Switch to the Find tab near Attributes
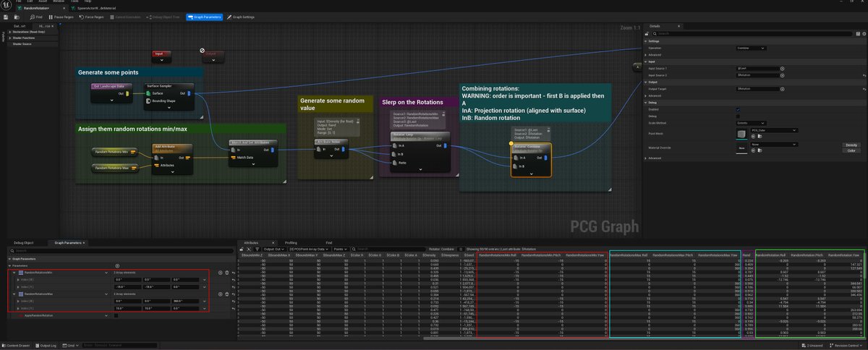This screenshot has height=350, width=868. point(328,242)
